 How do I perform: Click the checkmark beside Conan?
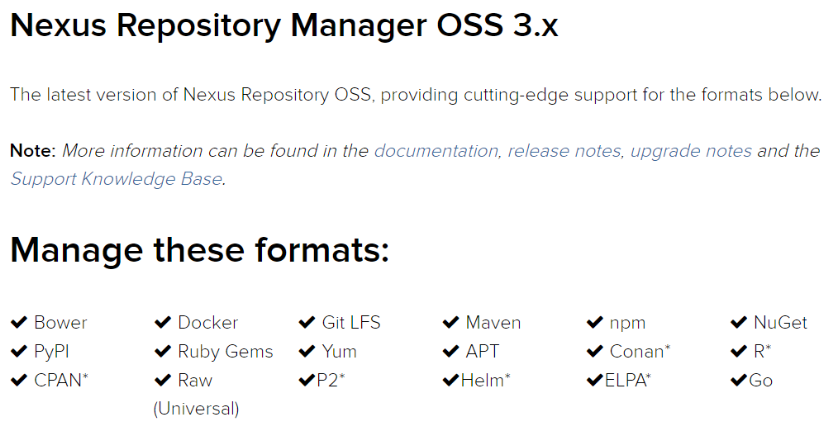click(595, 351)
